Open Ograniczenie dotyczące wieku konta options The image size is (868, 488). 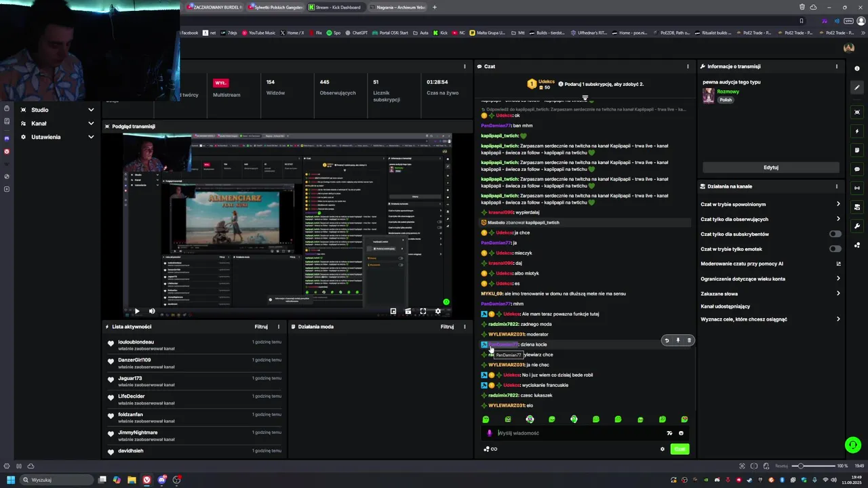[770, 279]
